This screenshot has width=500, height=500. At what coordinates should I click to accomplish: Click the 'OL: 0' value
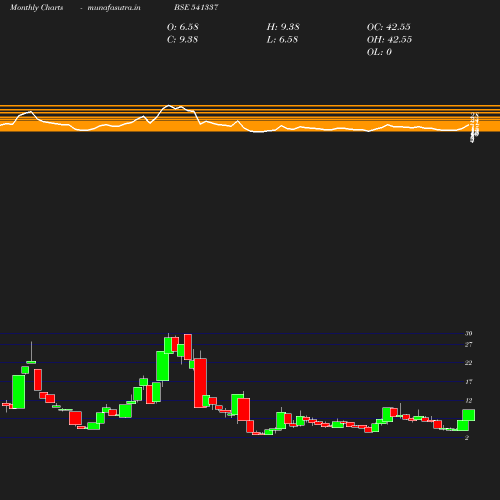(379, 52)
